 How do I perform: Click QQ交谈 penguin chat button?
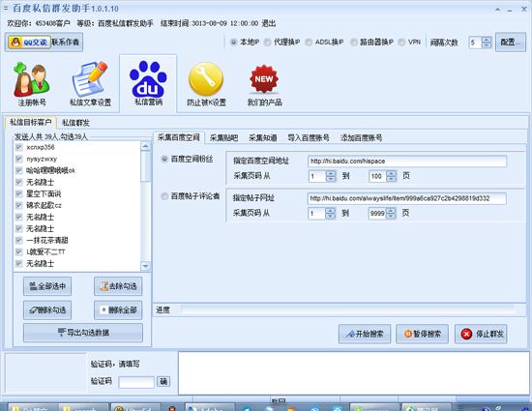point(29,43)
